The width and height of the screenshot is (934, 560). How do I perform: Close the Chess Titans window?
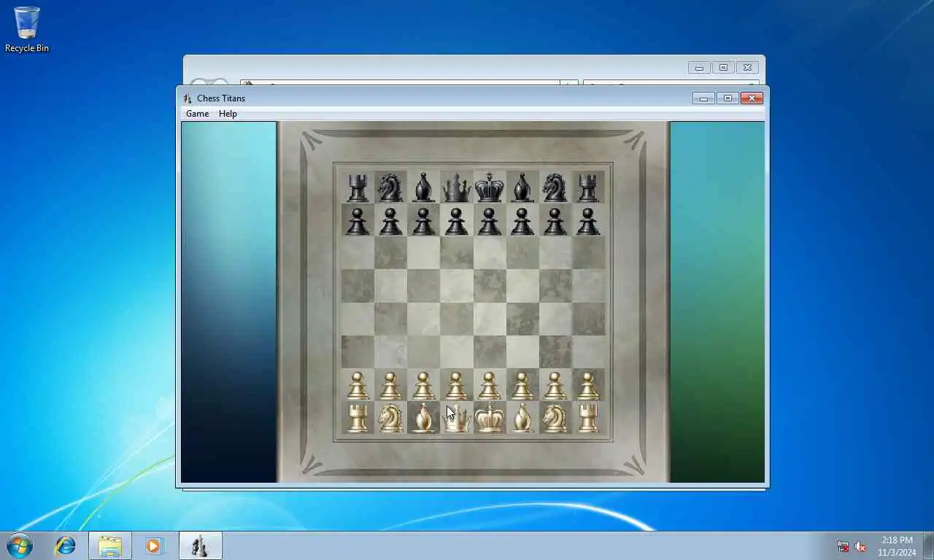coord(752,98)
